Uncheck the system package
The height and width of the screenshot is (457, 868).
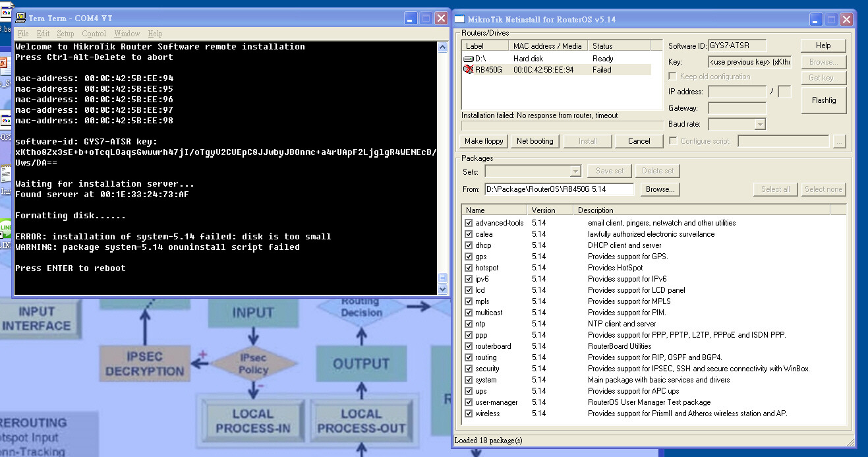(469, 380)
